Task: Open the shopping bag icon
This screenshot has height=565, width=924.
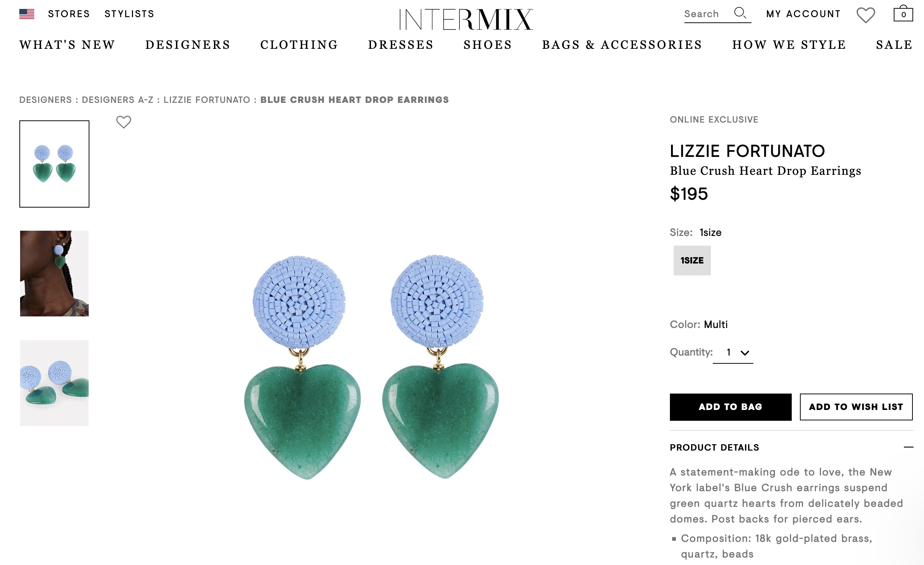Action: click(x=903, y=13)
